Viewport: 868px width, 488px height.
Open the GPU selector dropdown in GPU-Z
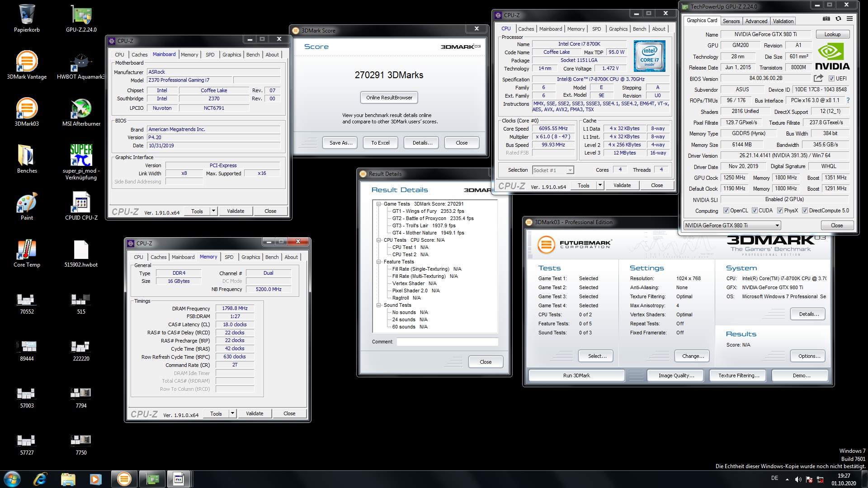coord(732,225)
